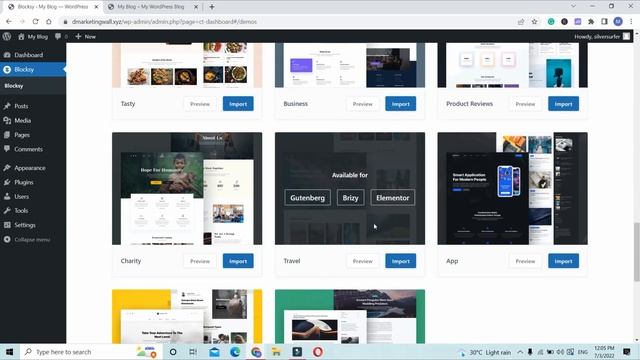Image resolution: width=640 pixels, height=360 pixels.
Task: Click the Gutenberg builder badge
Action: (307, 198)
